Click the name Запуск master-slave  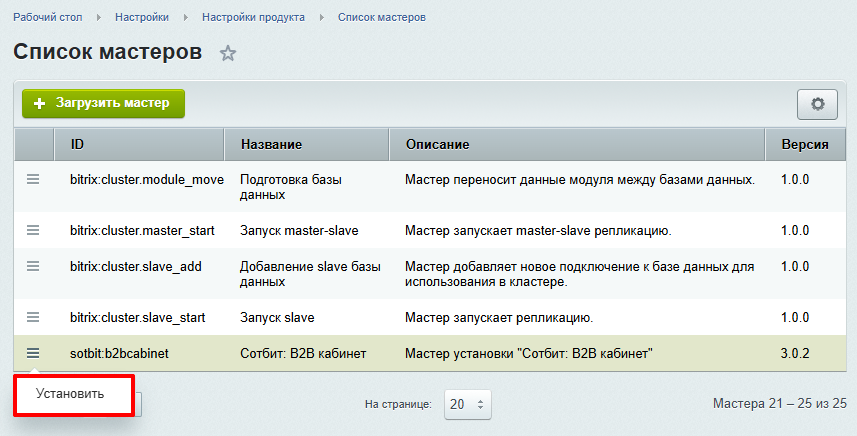(299, 231)
